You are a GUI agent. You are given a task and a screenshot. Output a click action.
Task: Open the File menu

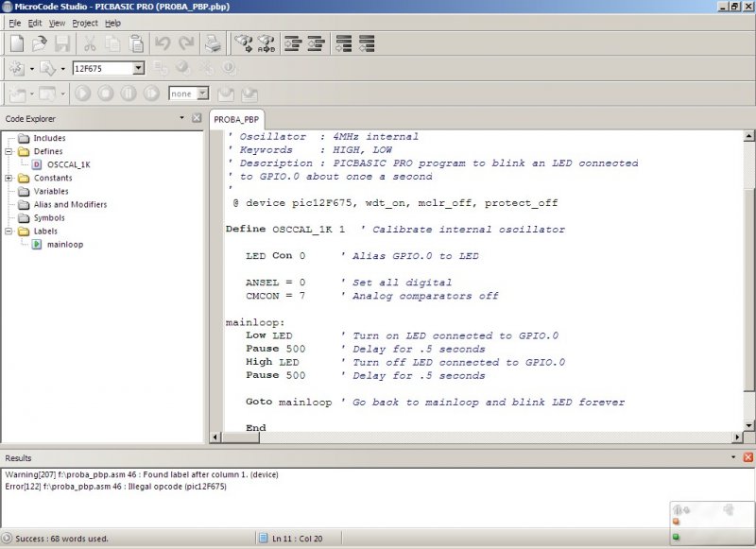[x=15, y=23]
